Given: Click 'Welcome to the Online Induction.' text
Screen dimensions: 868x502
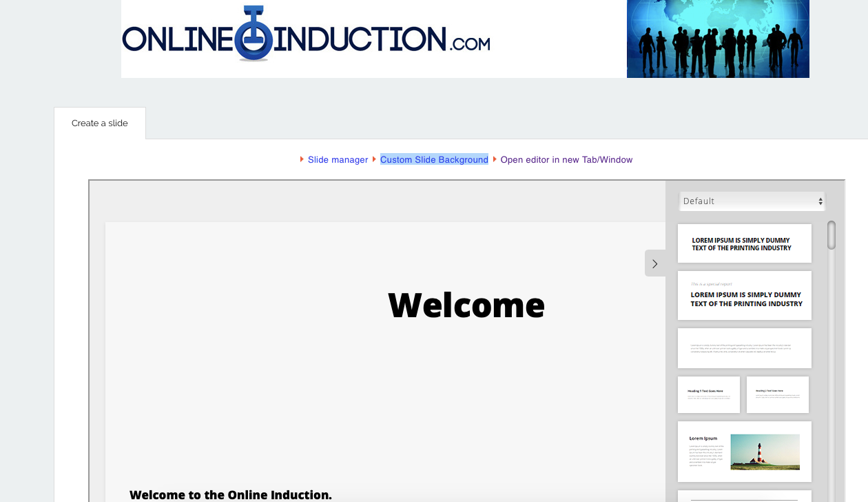Looking at the screenshot, I should click(x=231, y=494).
